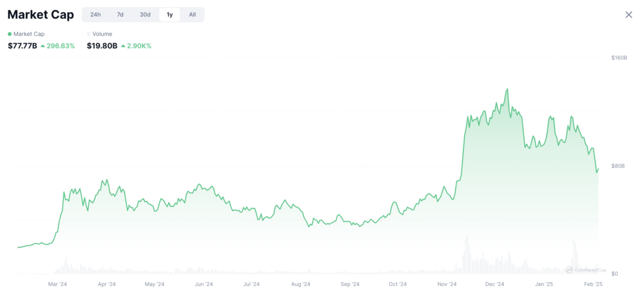Click the Aug '24 x-axis label
Screen dimensions: 644x303
301,284
